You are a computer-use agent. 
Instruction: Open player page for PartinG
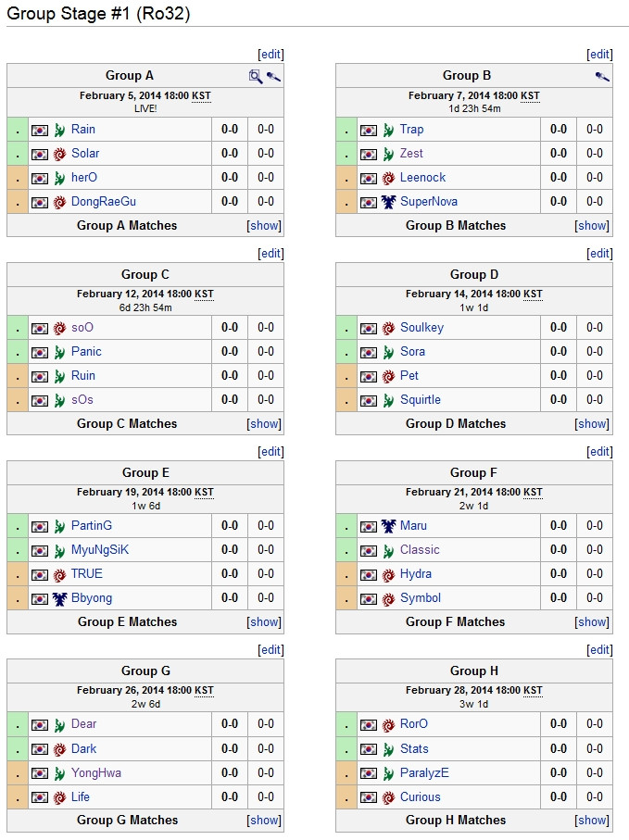[92, 526]
